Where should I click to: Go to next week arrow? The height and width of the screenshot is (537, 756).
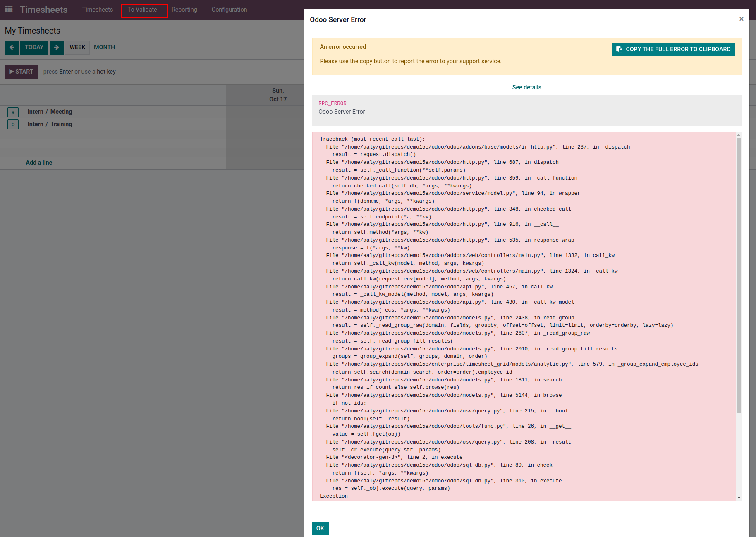[x=57, y=47]
